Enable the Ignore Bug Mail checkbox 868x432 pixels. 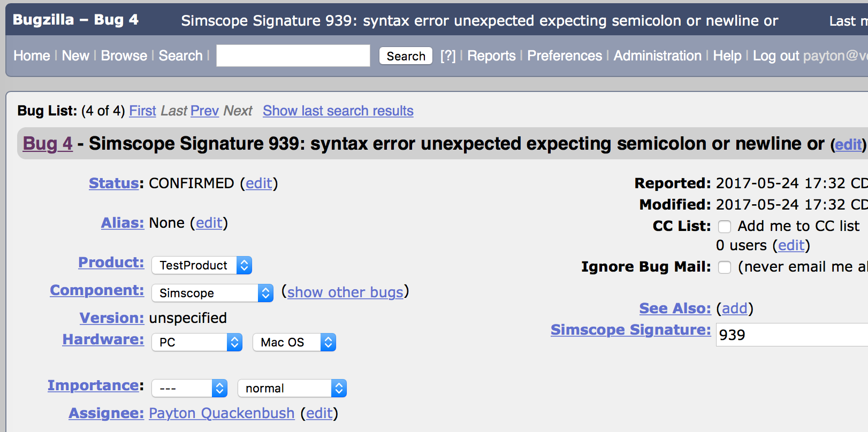[725, 267]
